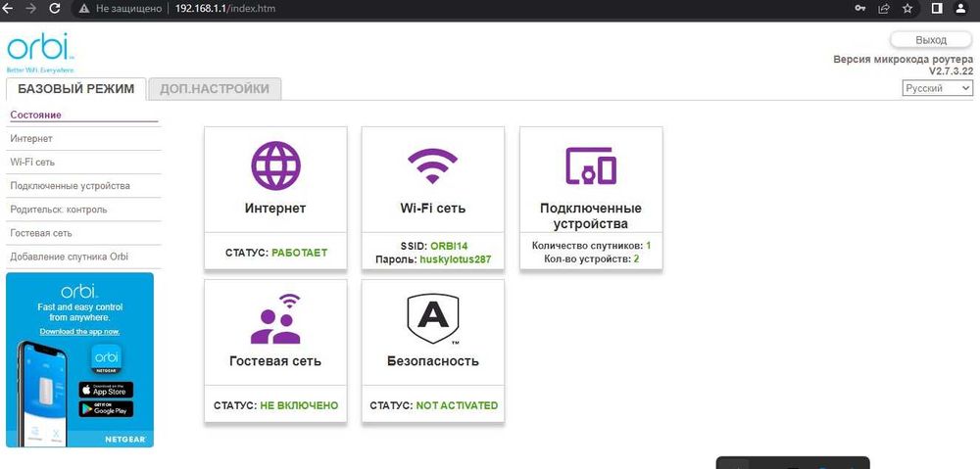Viewport: 980px width, 469px height.
Task: Click the Google Play download badge
Action: pyautogui.click(x=106, y=409)
